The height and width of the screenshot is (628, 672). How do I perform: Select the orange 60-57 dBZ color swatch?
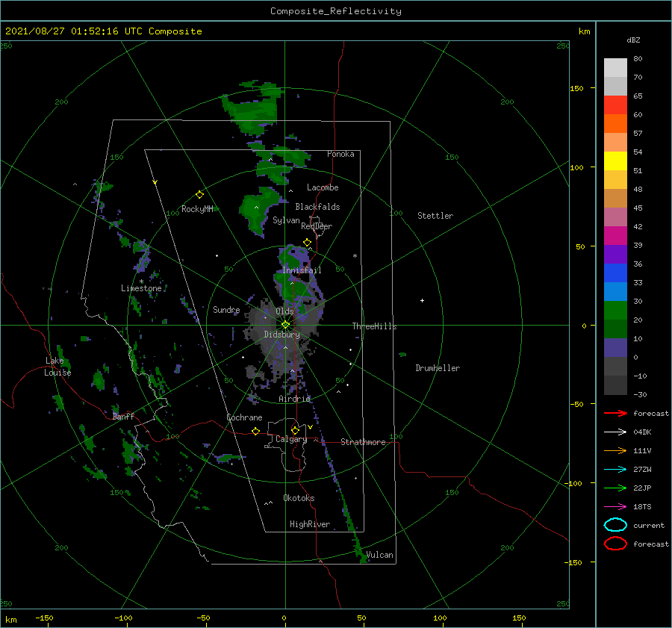[x=615, y=124]
